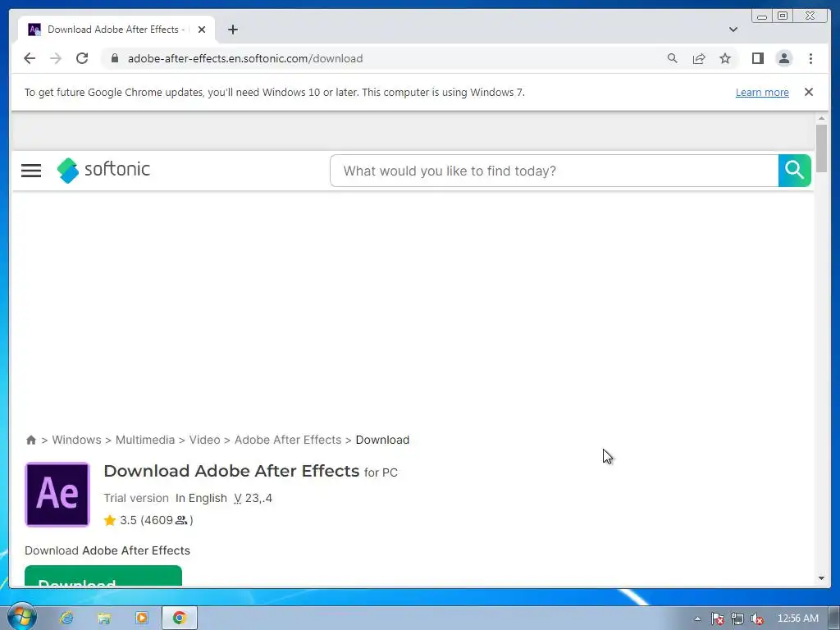Image resolution: width=840 pixels, height=630 pixels.
Task: Click the 12:56 AM taskbar clock
Action: pyautogui.click(x=797, y=619)
